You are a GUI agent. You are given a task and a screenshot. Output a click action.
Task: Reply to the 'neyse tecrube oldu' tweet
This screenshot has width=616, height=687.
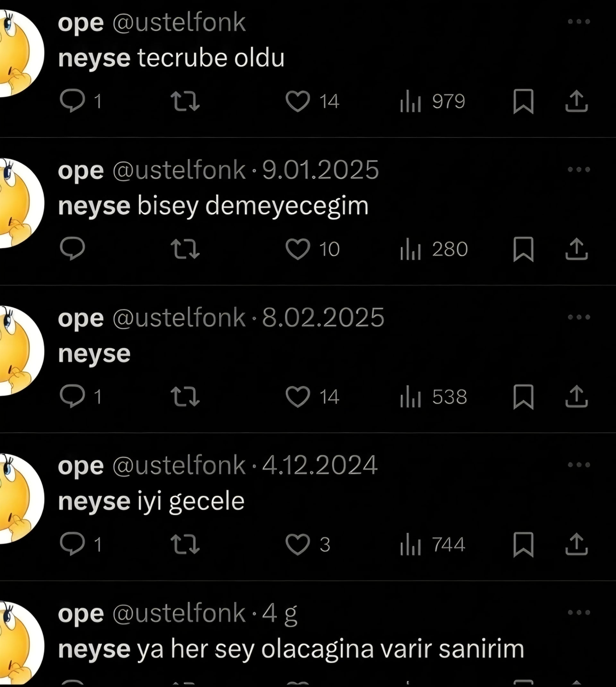[73, 100]
